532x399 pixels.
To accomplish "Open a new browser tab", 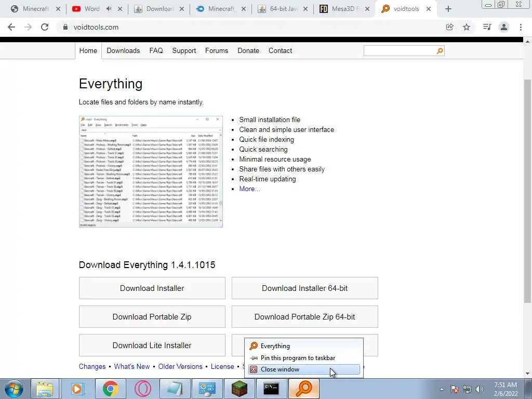I will click(448, 9).
